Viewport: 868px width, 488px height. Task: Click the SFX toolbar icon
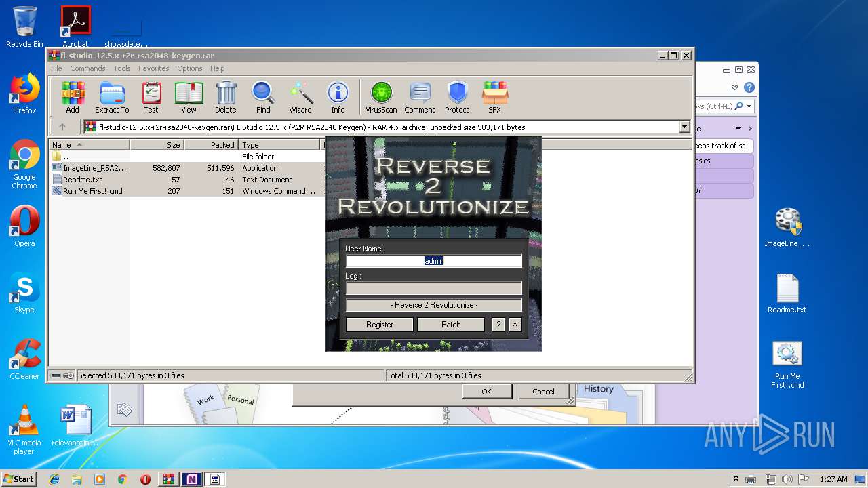click(495, 98)
